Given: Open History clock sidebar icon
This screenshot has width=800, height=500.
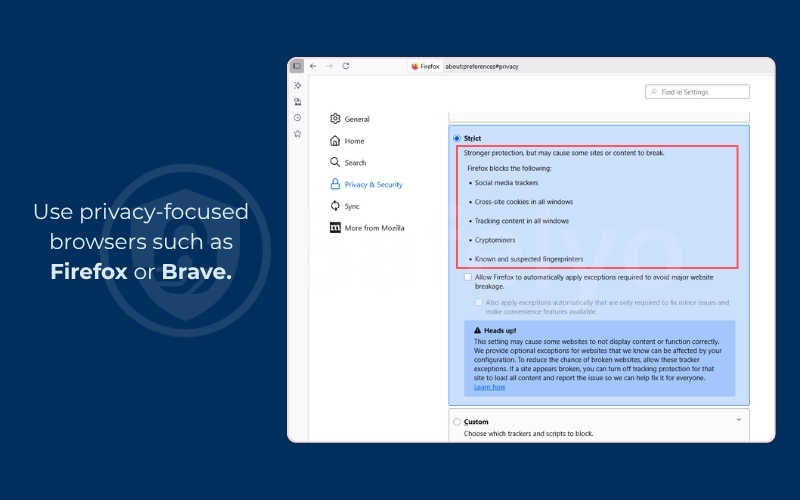Looking at the screenshot, I should point(298,117).
